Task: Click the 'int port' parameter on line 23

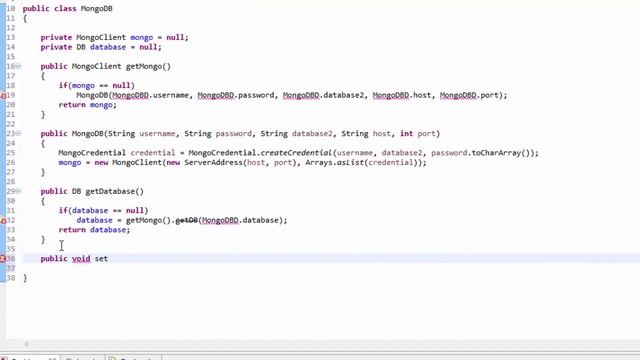Action: [x=418, y=133]
